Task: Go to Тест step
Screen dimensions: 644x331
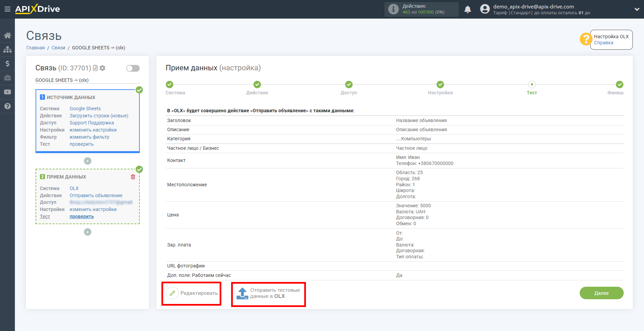Action: coord(532,85)
